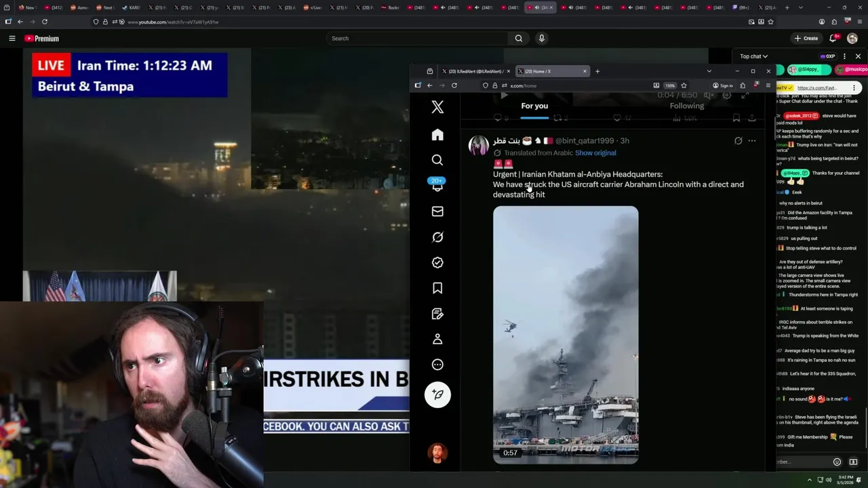The width and height of the screenshot is (868, 488).
Task: Open the @bint_qatar1999 profile handle
Action: [x=584, y=141]
